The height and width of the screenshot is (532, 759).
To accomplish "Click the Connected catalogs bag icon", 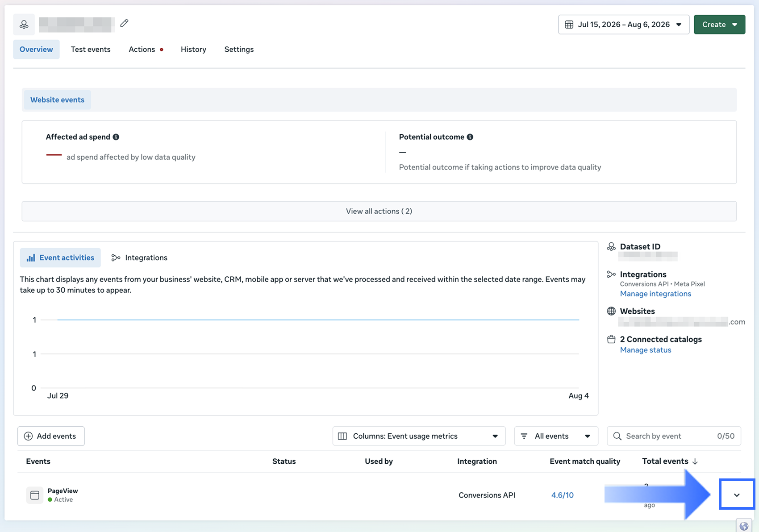I will point(611,339).
